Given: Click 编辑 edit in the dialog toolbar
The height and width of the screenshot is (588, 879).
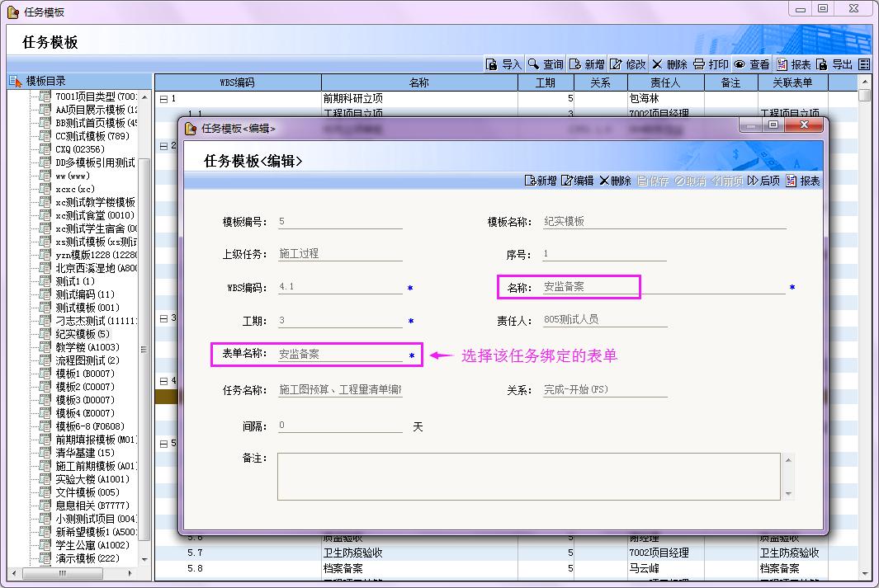Looking at the screenshot, I should click(x=577, y=181).
